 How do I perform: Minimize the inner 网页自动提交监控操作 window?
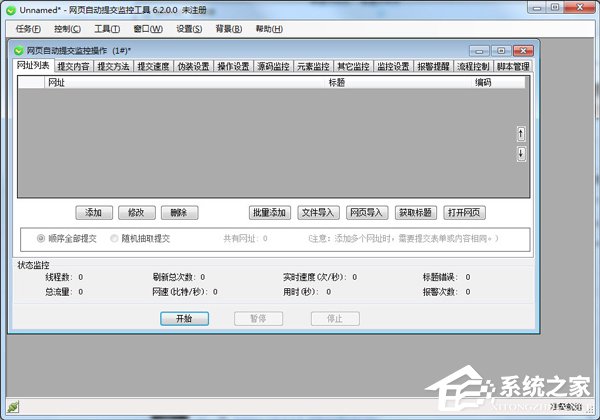479,51
